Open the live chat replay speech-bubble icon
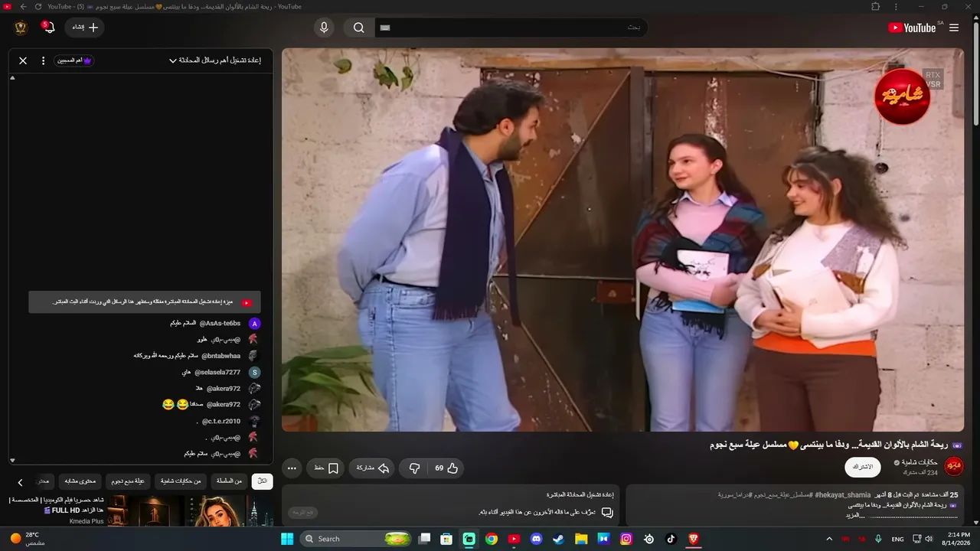Image resolution: width=980 pixels, height=551 pixels. pyautogui.click(x=606, y=512)
